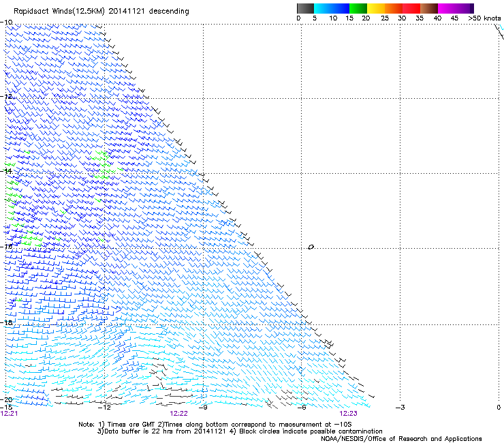The width and height of the screenshot is (504, 443).
Task: Select the magenta 40-45 knots legend segment
Action: [447, 8]
